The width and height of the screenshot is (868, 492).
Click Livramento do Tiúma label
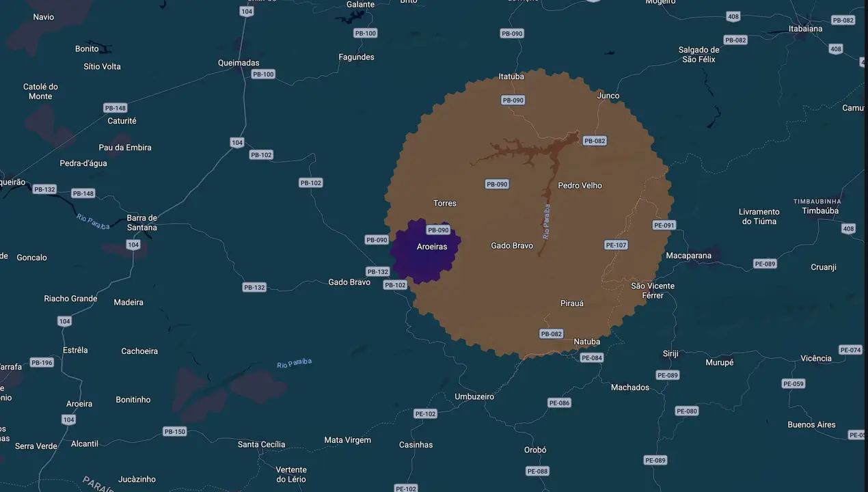tap(759, 217)
